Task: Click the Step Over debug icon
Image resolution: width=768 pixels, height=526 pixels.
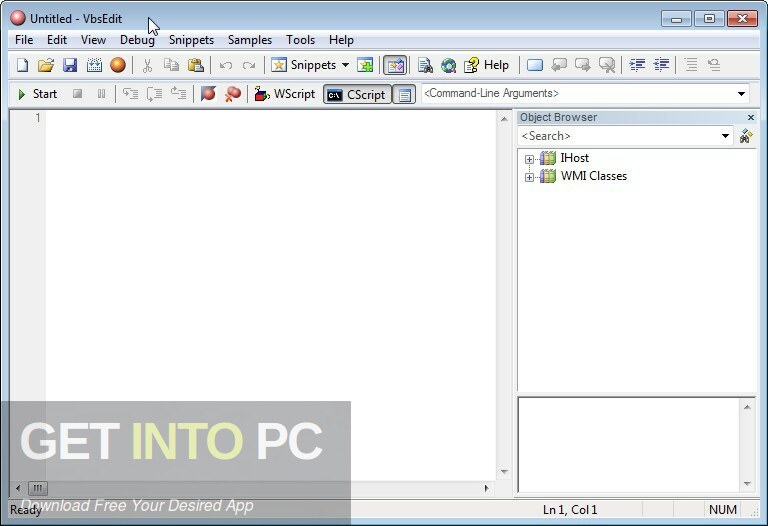Action: [x=154, y=94]
